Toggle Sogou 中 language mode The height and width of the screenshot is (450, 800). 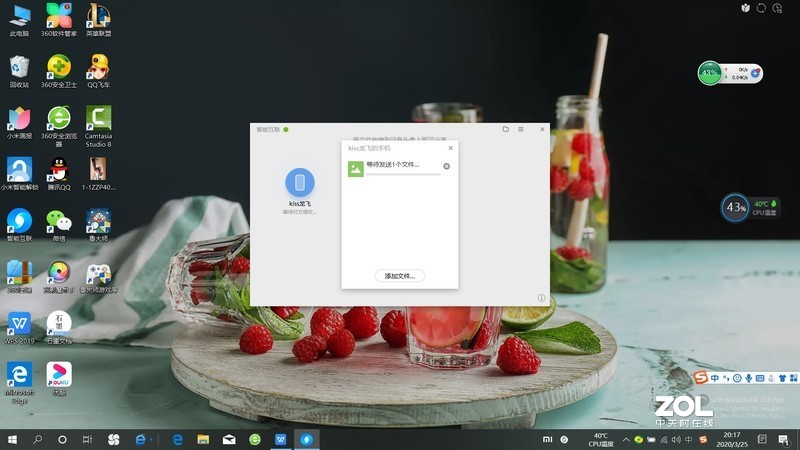tap(714, 378)
